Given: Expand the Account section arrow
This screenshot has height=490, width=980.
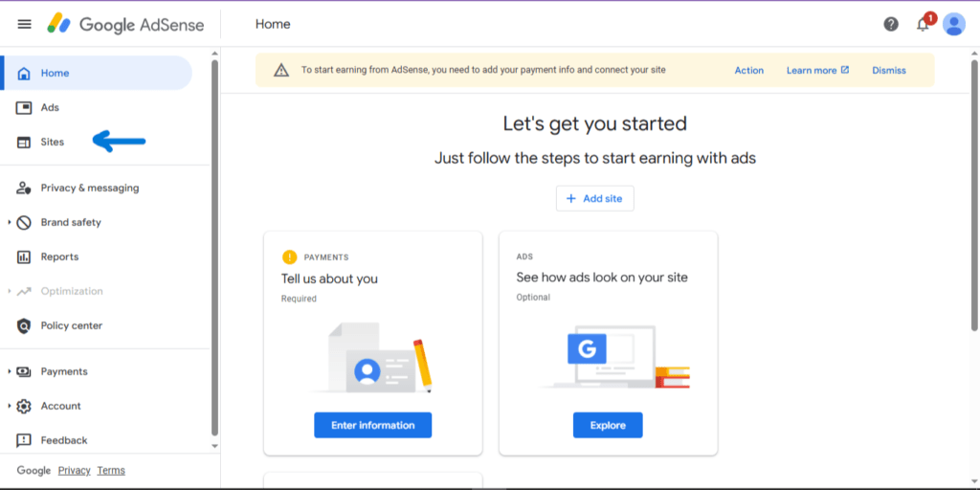Looking at the screenshot, I should click(10, 406).
